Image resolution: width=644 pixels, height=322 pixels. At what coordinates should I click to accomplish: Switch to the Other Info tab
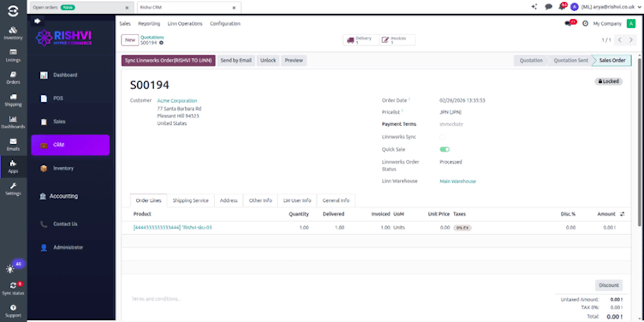point(260,201)
